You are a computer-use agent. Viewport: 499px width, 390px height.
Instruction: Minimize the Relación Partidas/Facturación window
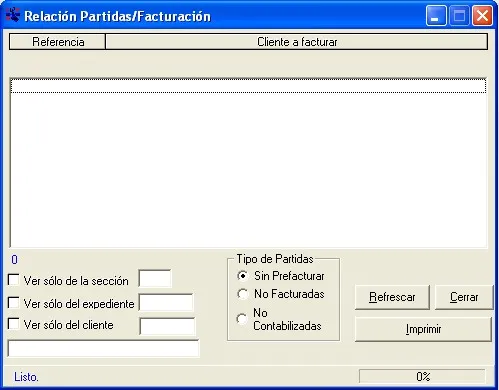tap(436, 16)
